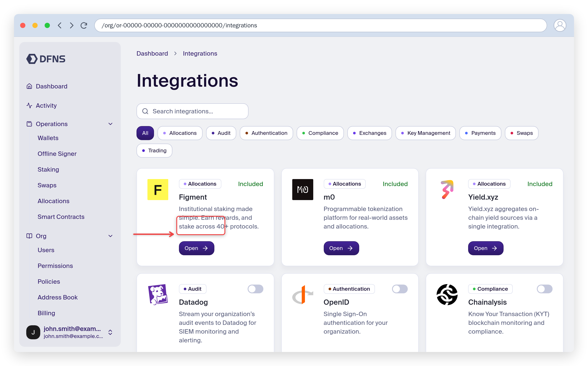
Task: Reload the page with the refresh icon
Action: tap(84, 25)
